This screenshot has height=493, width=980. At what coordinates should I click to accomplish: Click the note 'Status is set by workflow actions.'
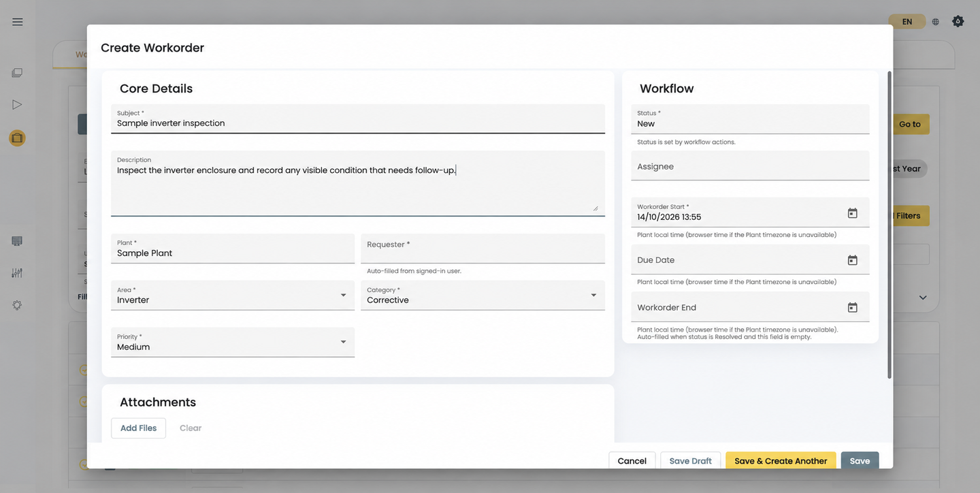tap(686, 142)
